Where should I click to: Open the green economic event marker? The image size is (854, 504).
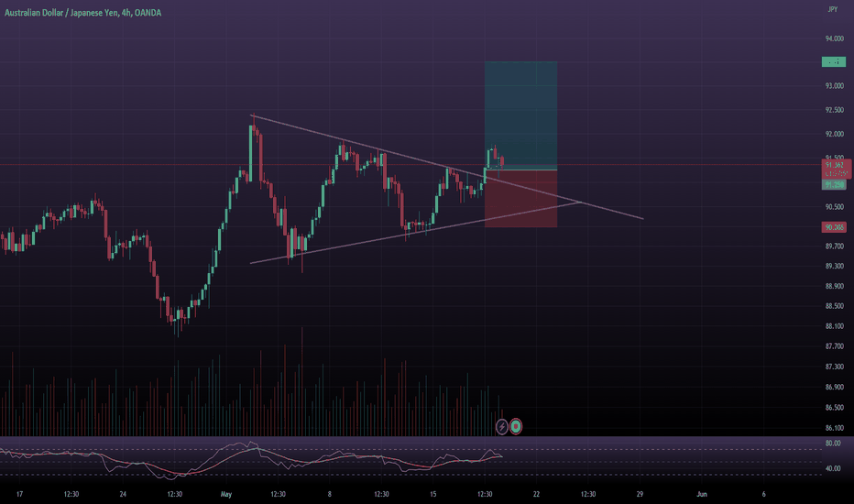click(515, 426)
